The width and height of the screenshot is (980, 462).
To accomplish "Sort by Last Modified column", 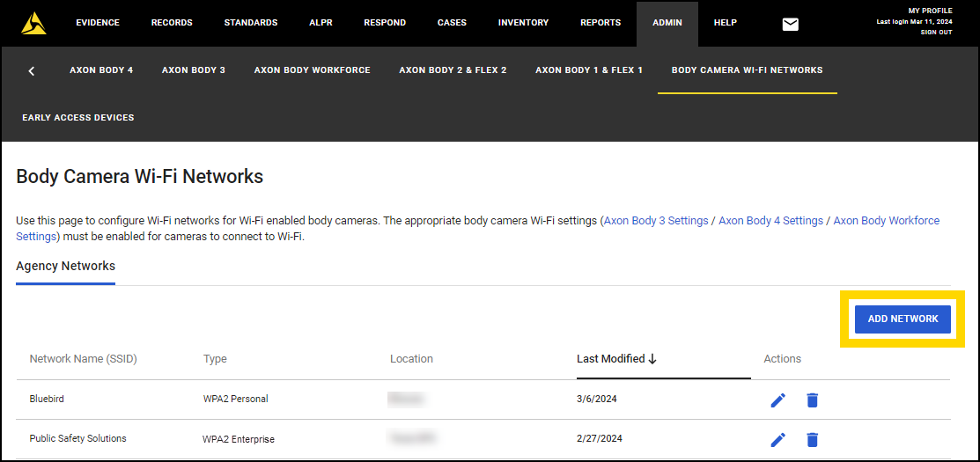I will pyautogui.click(x=616, y=359).
